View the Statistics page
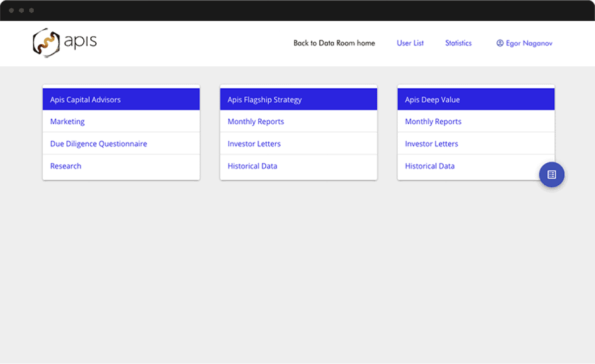Viewport: 595px width, 364px height. point(458,43)
